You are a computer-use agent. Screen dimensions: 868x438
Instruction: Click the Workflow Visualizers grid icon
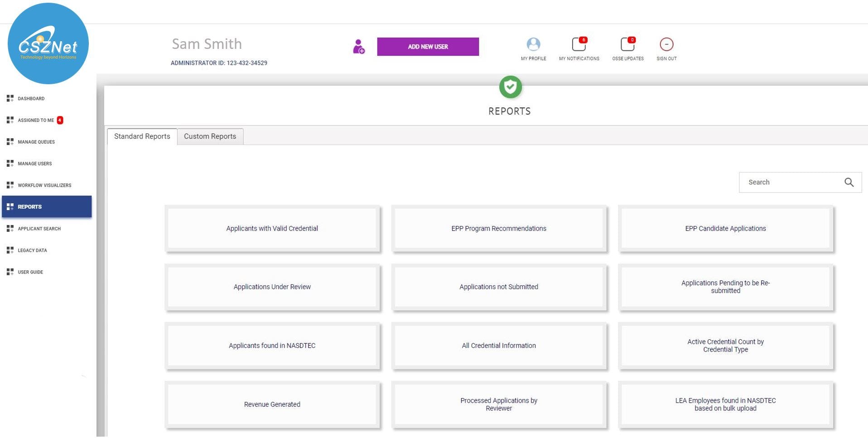click(10, 185)
